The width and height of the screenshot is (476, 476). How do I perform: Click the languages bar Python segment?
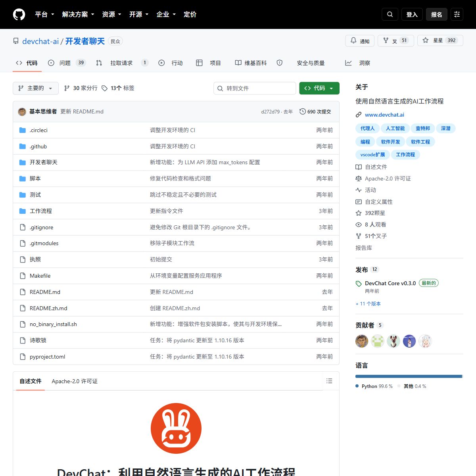tap(409, 376)
